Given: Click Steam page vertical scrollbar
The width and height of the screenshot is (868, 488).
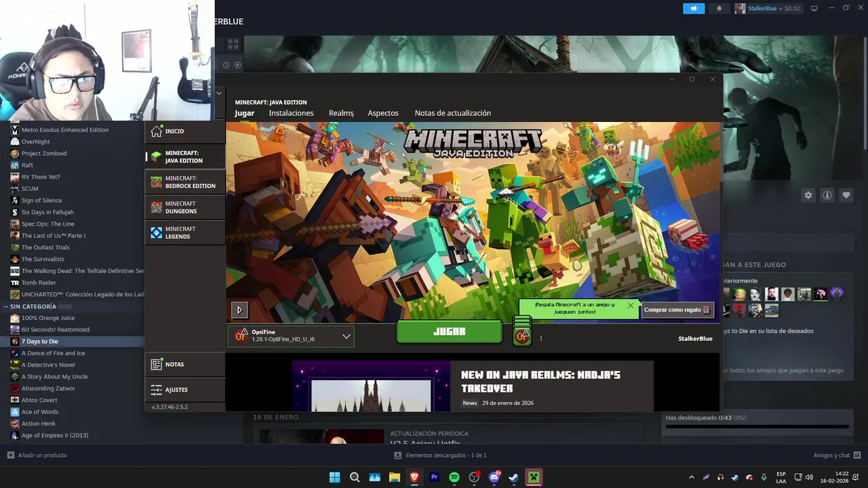Looking at the screenshot, I should point(864,94).
